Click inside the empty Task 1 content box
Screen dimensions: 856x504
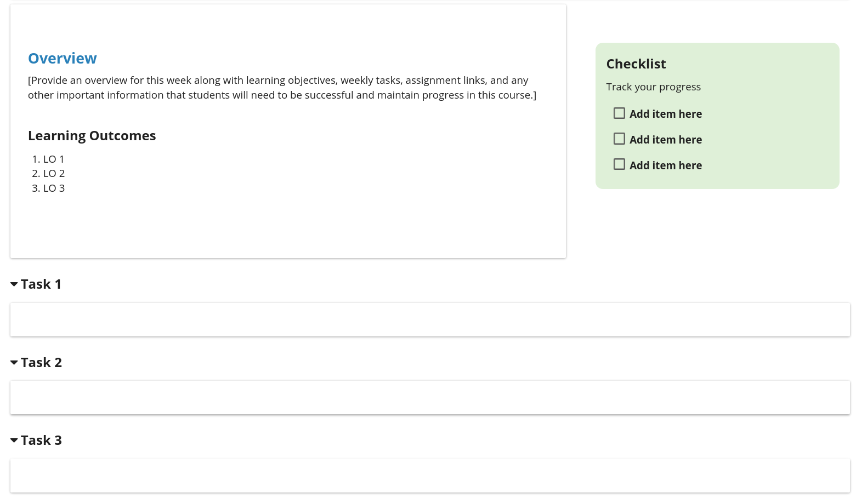click(x=430, y=320)
